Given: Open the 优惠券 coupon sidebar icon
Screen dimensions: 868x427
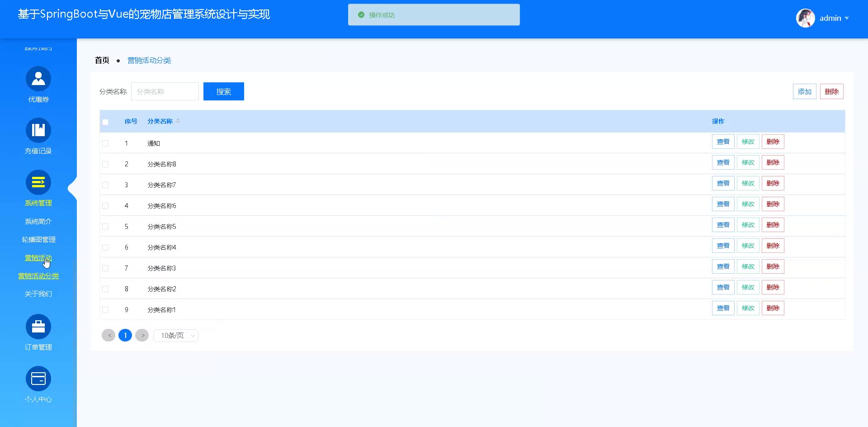Looking at the screenshot, I should 38,79.
